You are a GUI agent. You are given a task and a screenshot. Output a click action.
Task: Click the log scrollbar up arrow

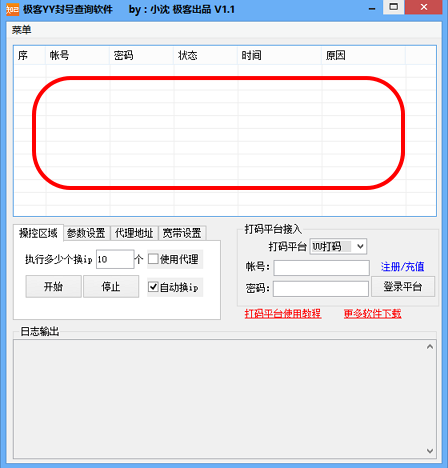430,347
